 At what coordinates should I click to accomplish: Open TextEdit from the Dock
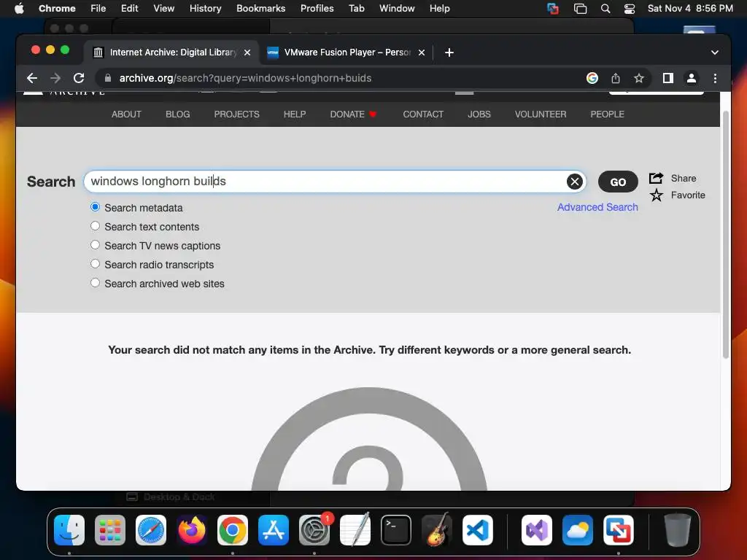click(355, 530)
